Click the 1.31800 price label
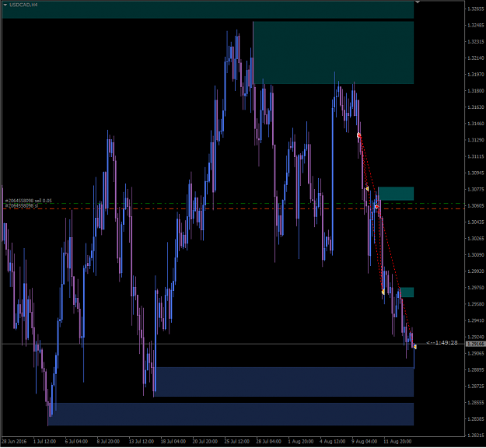The width and height of the screenshot is (486, 448). (476, 91)
